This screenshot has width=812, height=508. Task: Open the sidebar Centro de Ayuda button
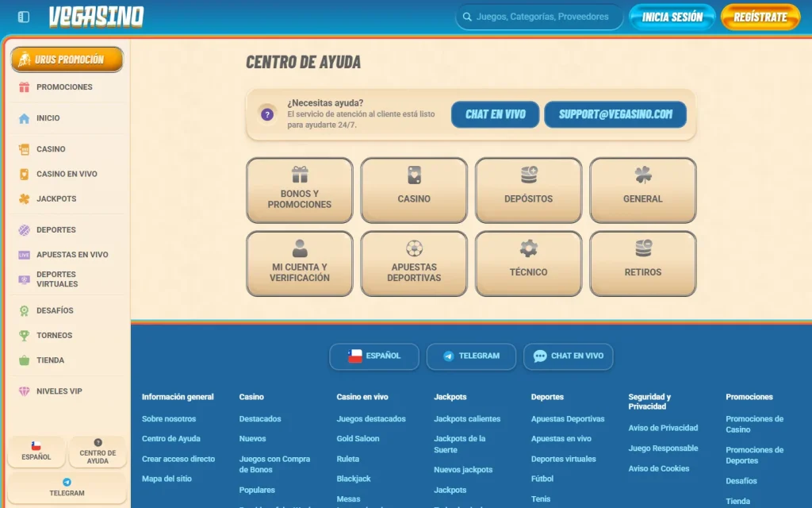point(98,451)
